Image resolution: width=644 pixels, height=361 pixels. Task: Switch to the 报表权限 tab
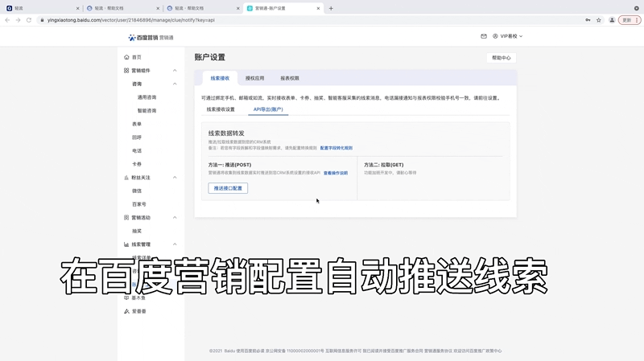click(x=290, y=78)
